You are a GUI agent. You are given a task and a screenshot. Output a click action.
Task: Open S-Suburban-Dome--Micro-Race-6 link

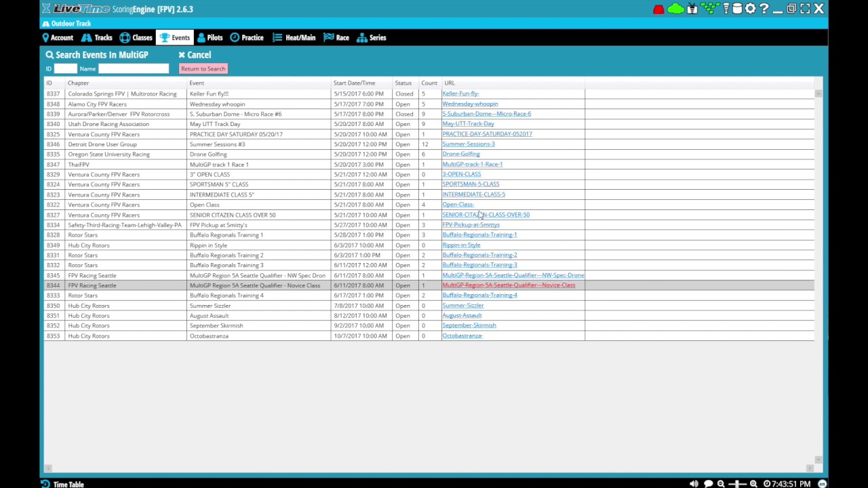click(x=486, y=114)
